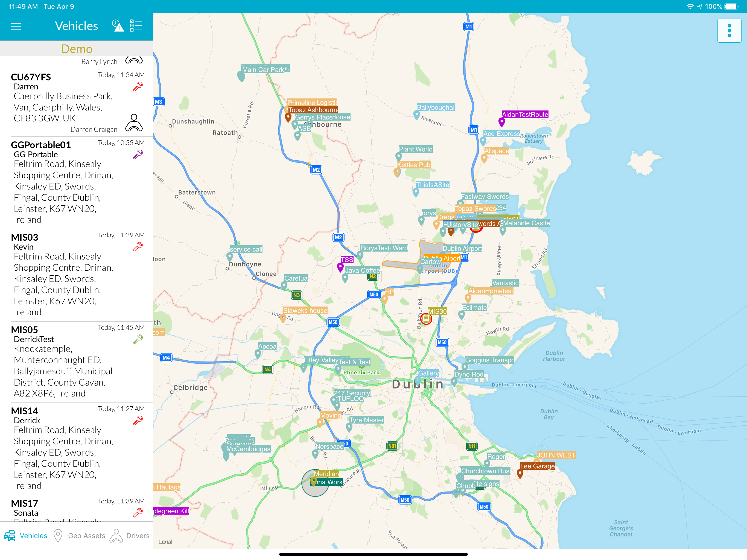Screen dimensions: 747x560
Task: Open the three-dot map options button
Action: click(729, 30)
